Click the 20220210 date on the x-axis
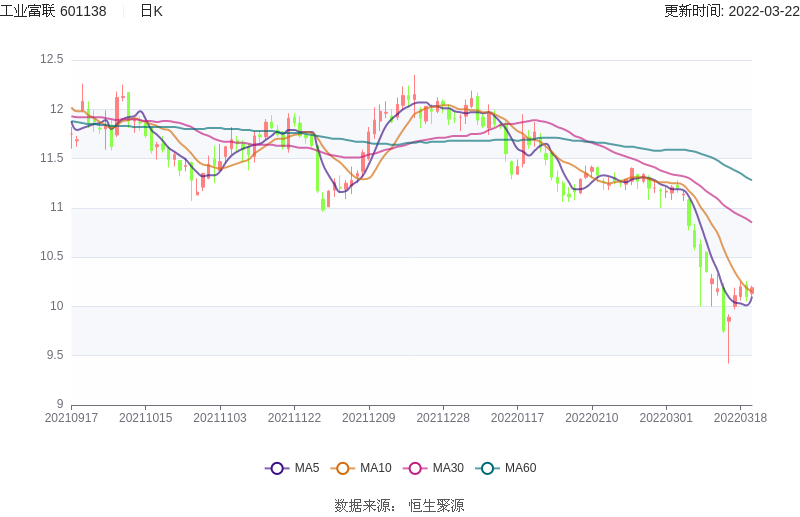This screenshot has height=517, width=800. tap(592, 418)
